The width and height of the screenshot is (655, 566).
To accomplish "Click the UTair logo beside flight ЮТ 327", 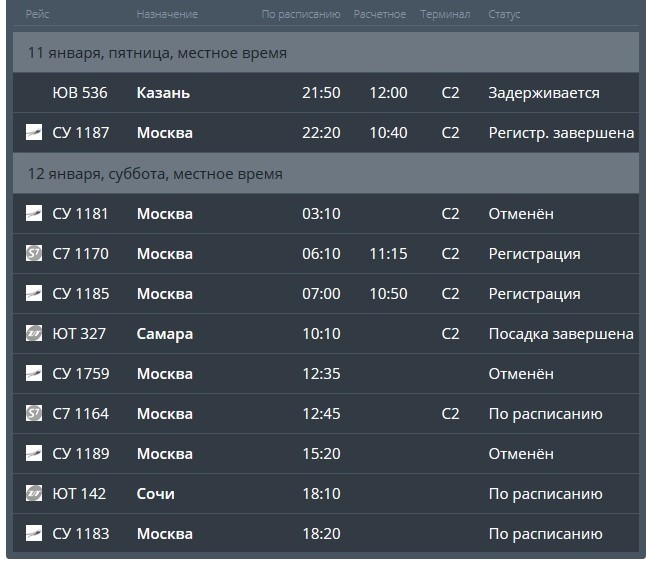I will click(34, 334).
